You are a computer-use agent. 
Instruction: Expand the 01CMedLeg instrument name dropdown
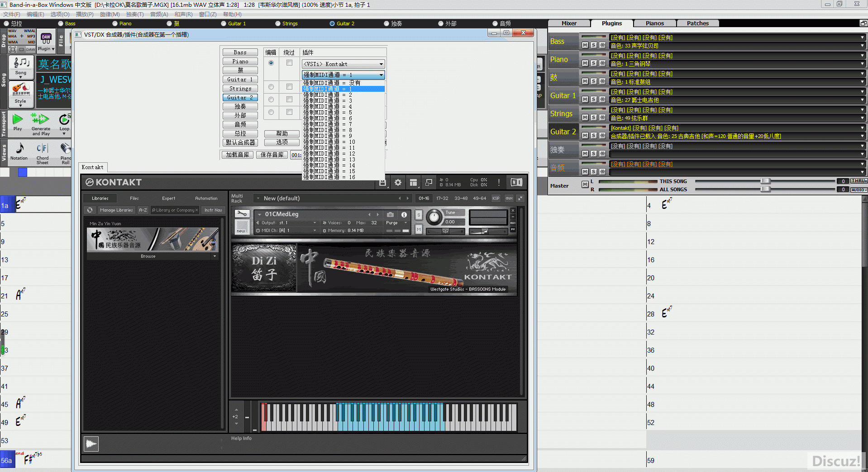point(260,214)
